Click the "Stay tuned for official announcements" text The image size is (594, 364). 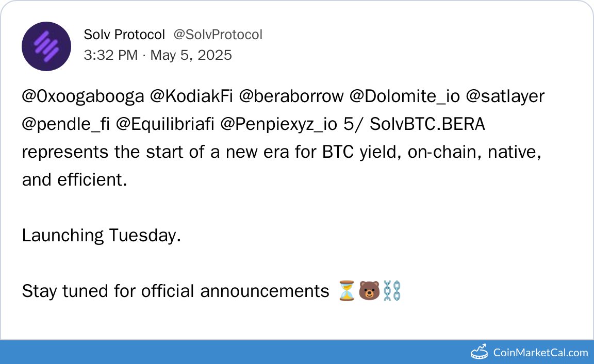[x=175, y=291]
